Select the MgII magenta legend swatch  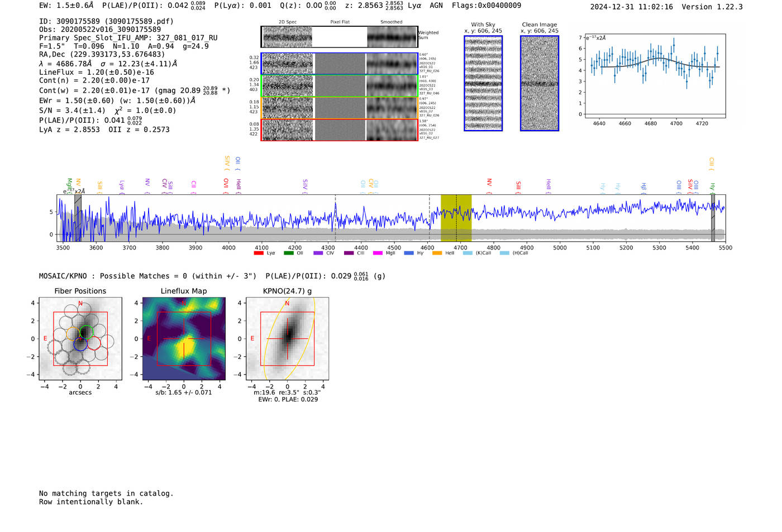coord(378,253)
